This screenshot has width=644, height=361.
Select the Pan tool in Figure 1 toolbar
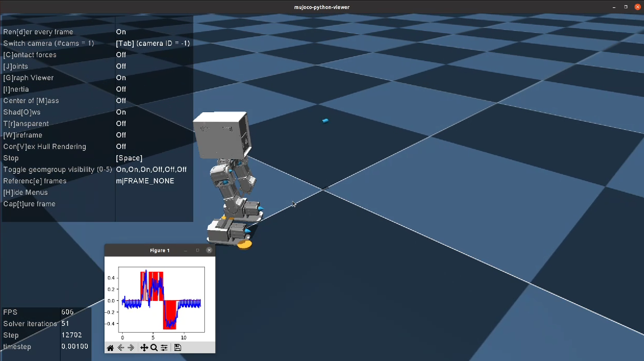(x=144, y=348)
